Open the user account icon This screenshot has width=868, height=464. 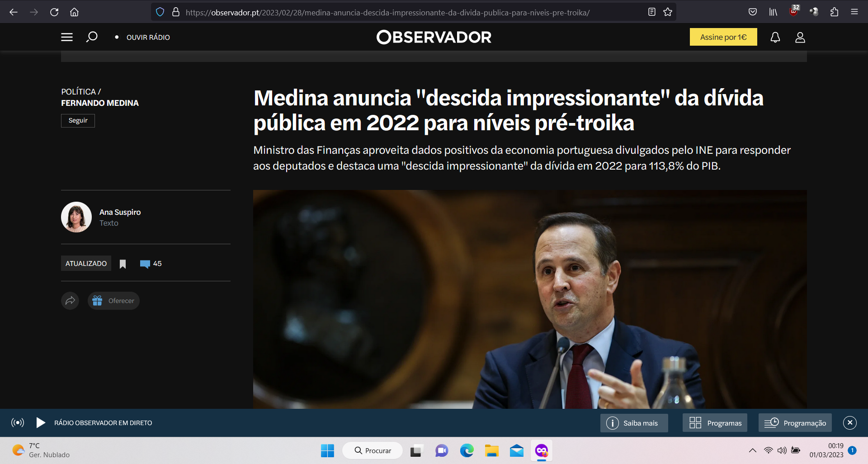pos(800,37)
